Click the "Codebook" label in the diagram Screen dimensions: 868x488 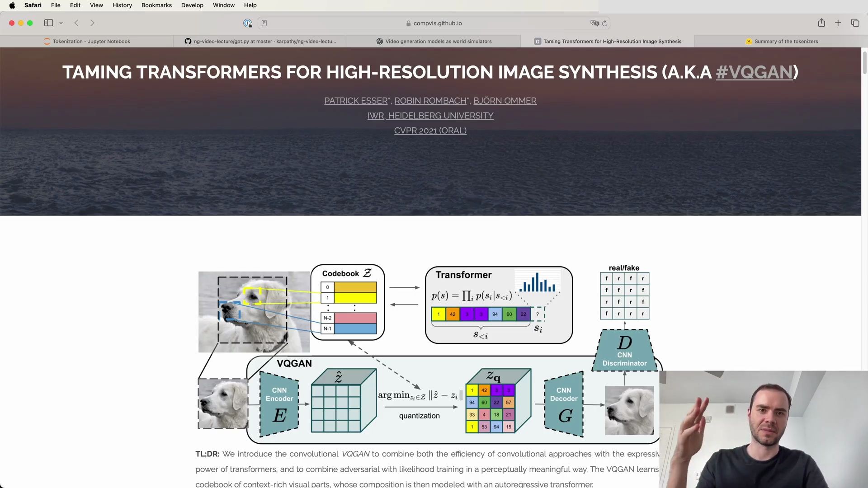pyautogui.click(x=340, y=273)
